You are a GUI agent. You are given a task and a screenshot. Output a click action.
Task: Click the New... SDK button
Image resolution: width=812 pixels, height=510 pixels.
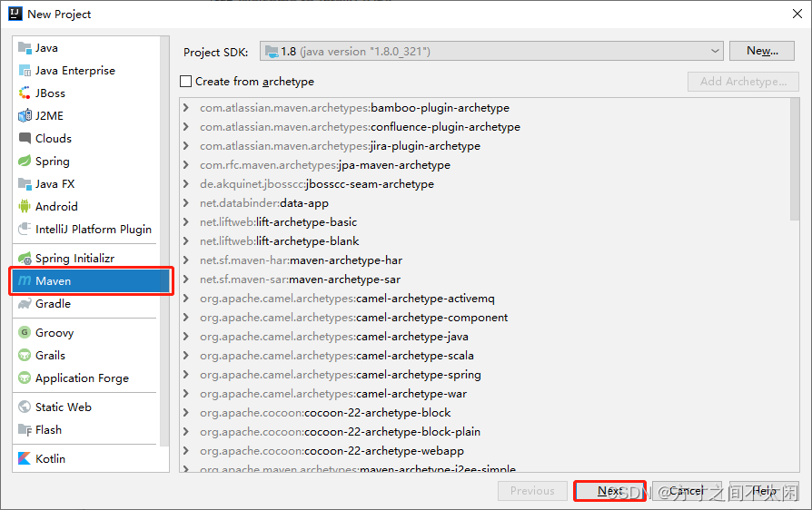point(762,51)
